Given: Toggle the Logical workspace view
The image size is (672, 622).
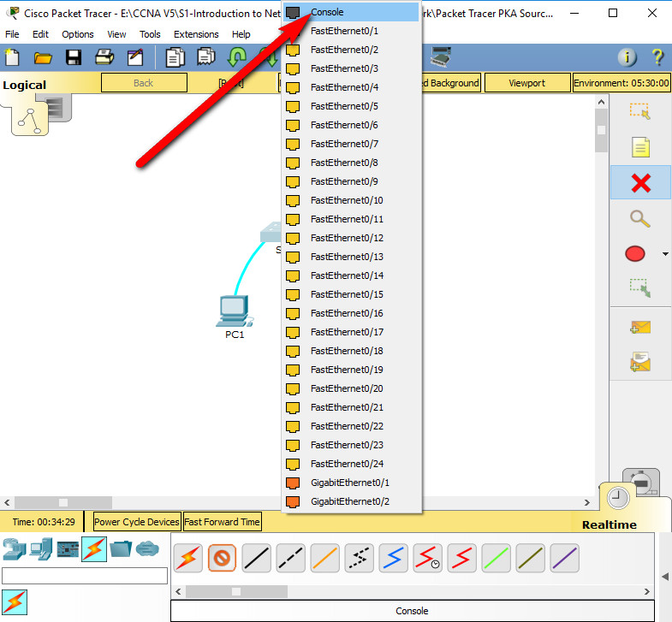Looking at the screenshot, I should point(25,85).
